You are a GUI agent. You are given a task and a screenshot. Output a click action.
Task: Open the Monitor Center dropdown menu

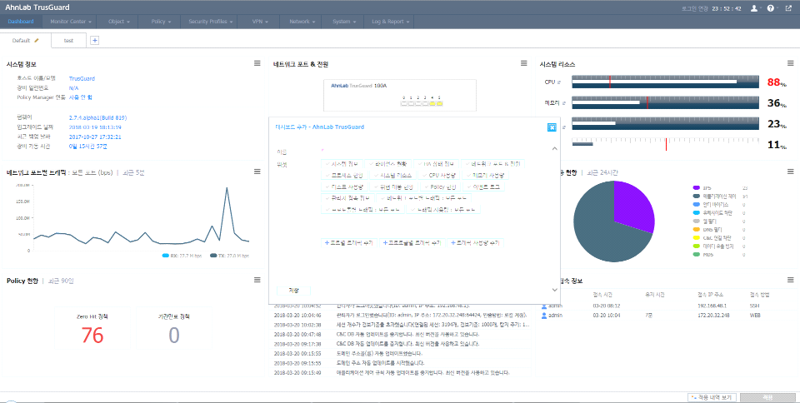[71, 22]
